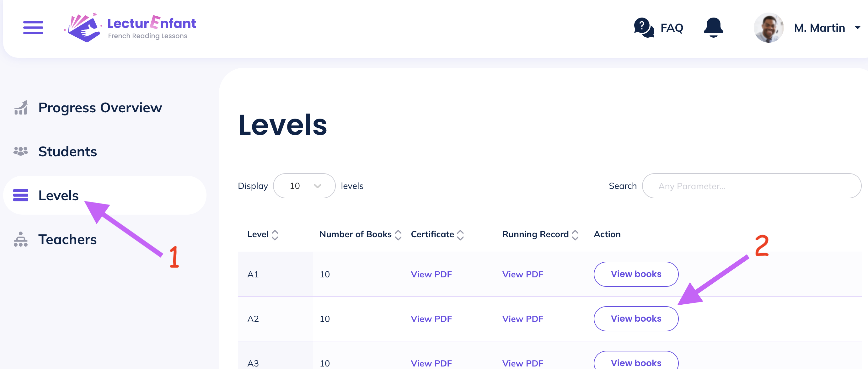Click View books button for A2

(635, 318)
